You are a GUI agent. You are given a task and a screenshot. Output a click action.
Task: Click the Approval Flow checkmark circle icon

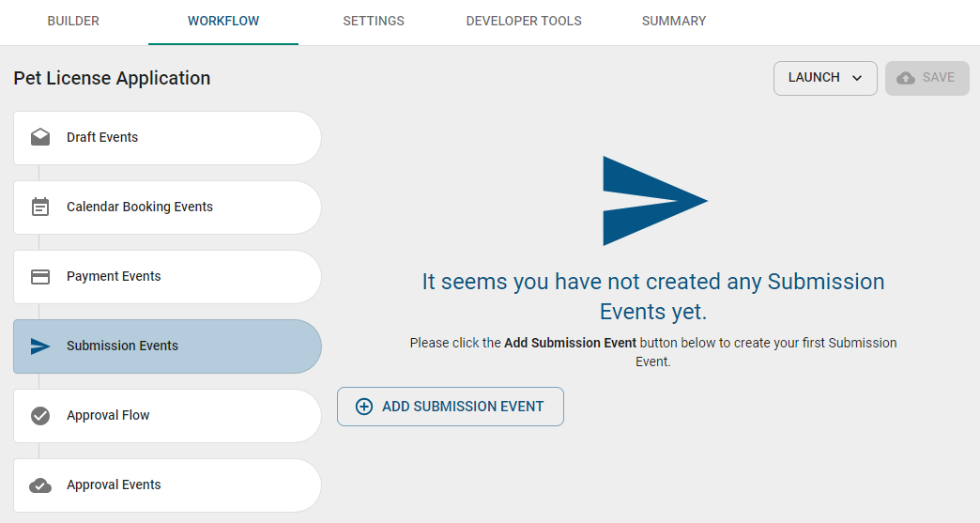click(x=40, y=416)
